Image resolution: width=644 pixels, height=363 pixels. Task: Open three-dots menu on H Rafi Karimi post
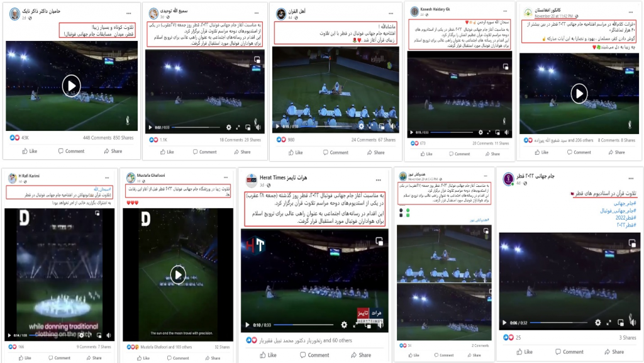pyautogui.click(x=107, y=178)
